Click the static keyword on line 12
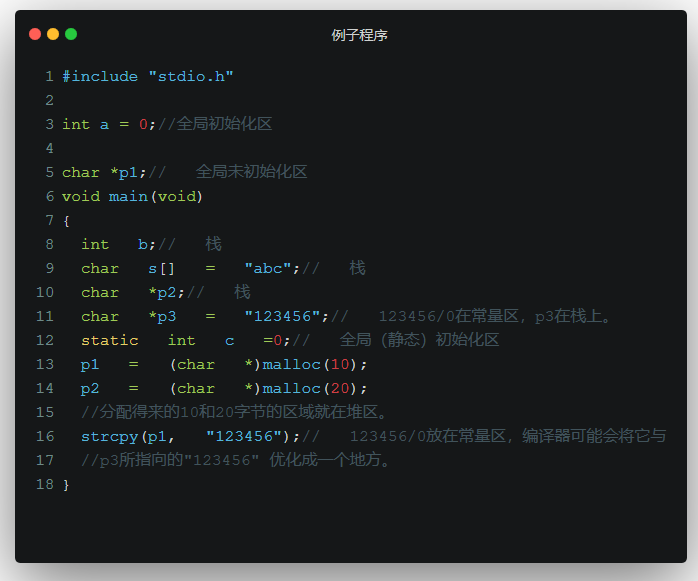This screenshot has height=581, width=698. click(110, 341)
